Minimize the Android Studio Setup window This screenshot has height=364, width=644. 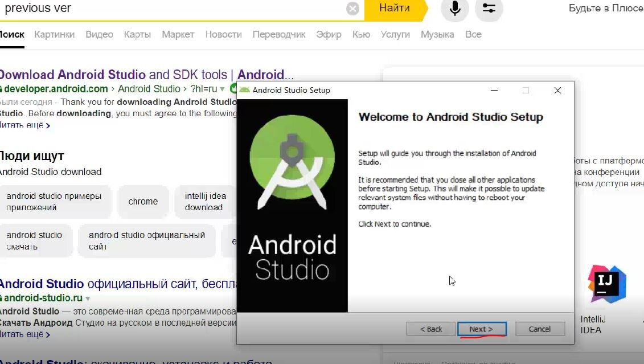[494, 91]
